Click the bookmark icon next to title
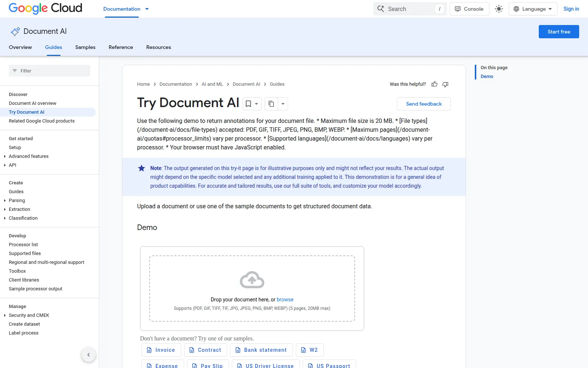The height and width of the screenshot is (368, 588). click(248, 104)
